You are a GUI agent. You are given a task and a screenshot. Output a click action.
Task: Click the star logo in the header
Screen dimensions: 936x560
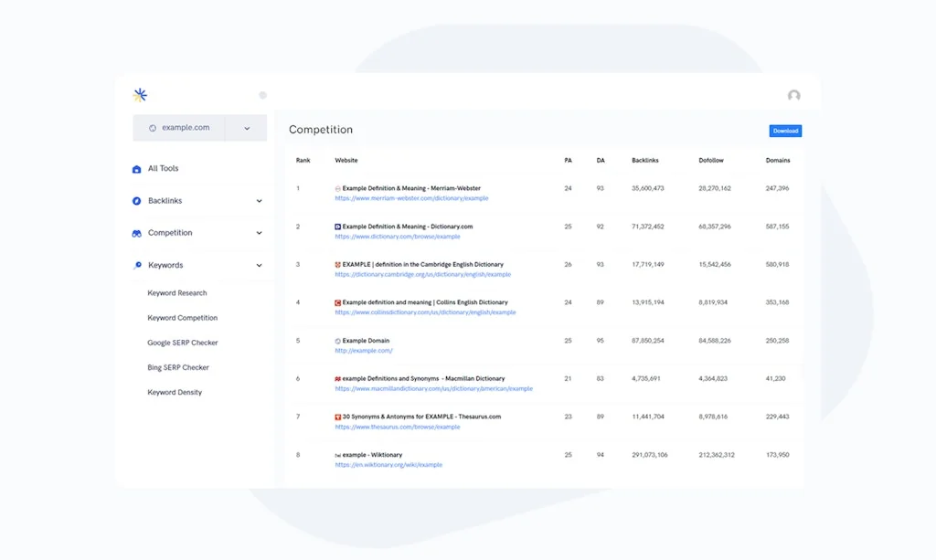point(140,95)
